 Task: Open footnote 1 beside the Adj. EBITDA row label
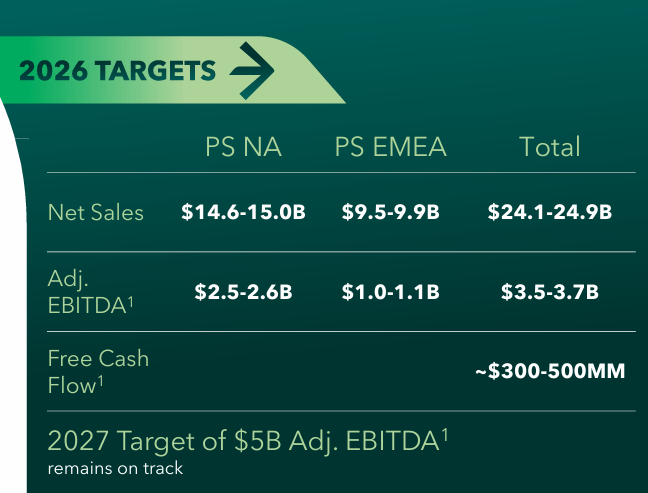tap(131, 300)
